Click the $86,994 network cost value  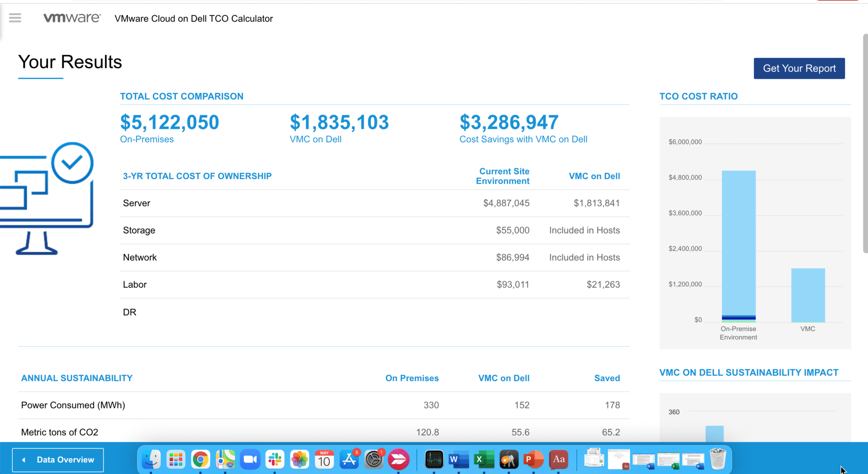click(x=513, y=258)
